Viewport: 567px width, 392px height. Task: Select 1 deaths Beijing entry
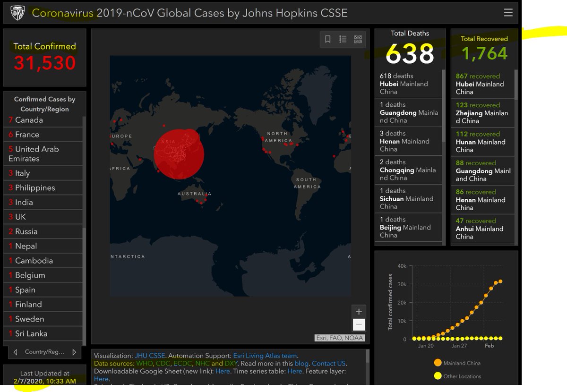click(x=409, y=227)
